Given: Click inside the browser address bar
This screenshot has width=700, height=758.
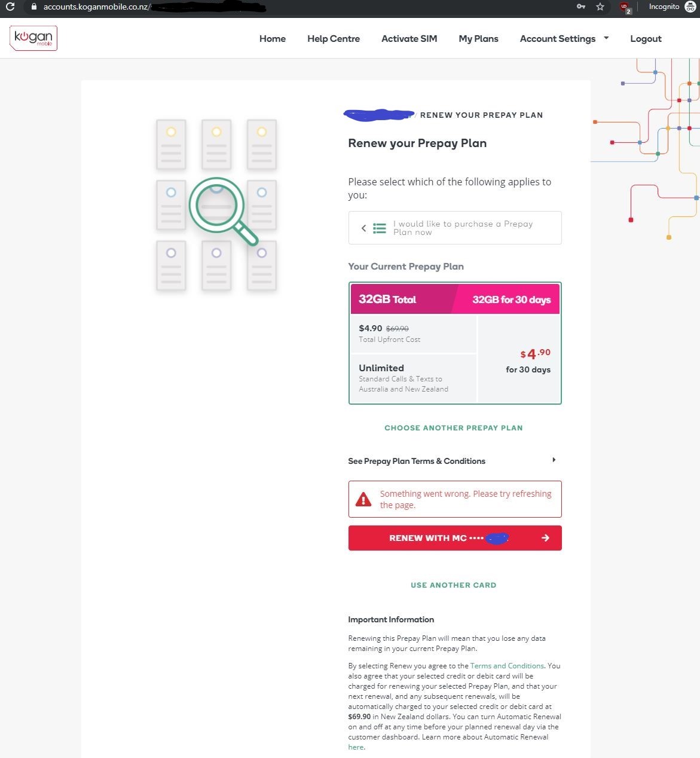Looking at the screenshot, I should click(179, 7).
